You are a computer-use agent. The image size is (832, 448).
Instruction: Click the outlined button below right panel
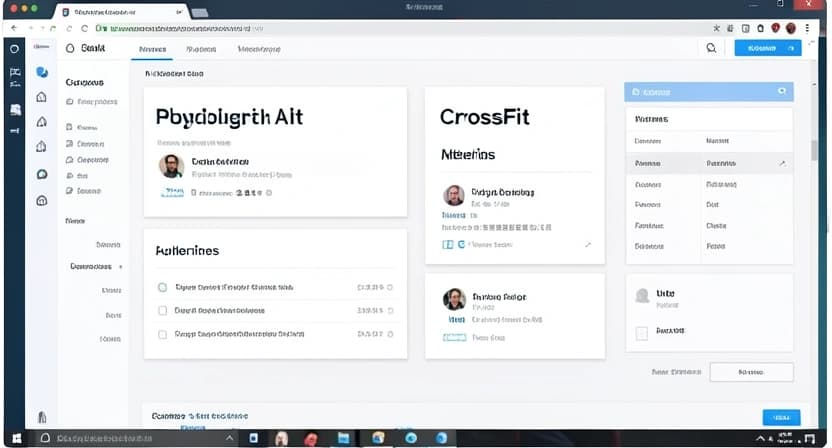pyautogui.click(x=750, y=371)
